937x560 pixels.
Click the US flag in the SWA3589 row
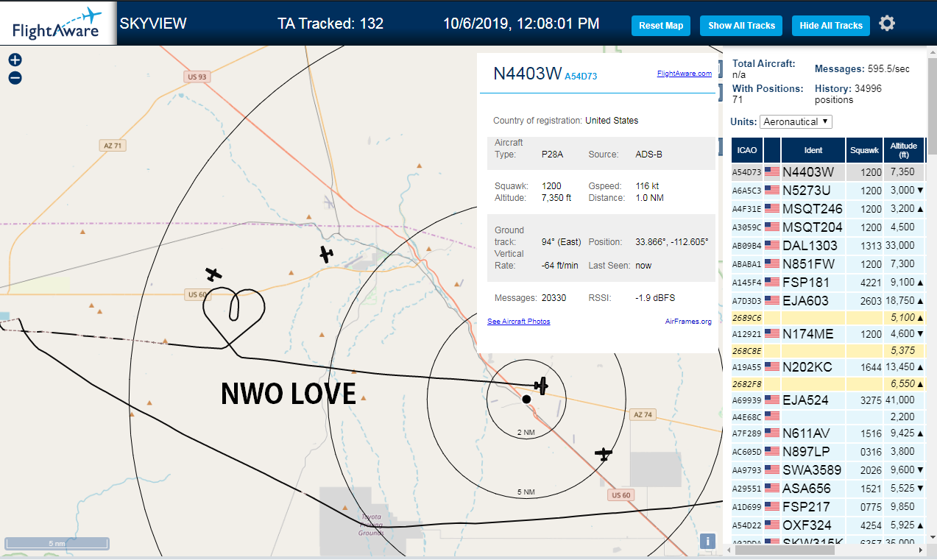click(x=772, y=470)
